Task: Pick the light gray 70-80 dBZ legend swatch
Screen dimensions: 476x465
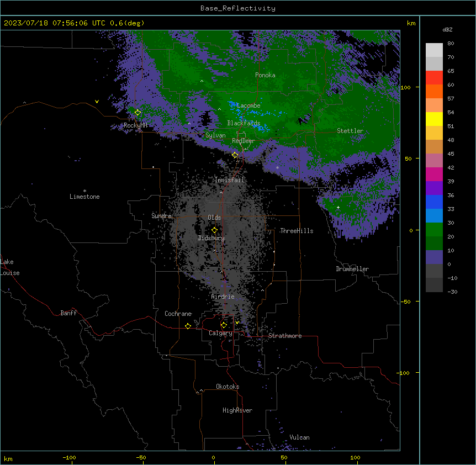Action: pos(434,50)
